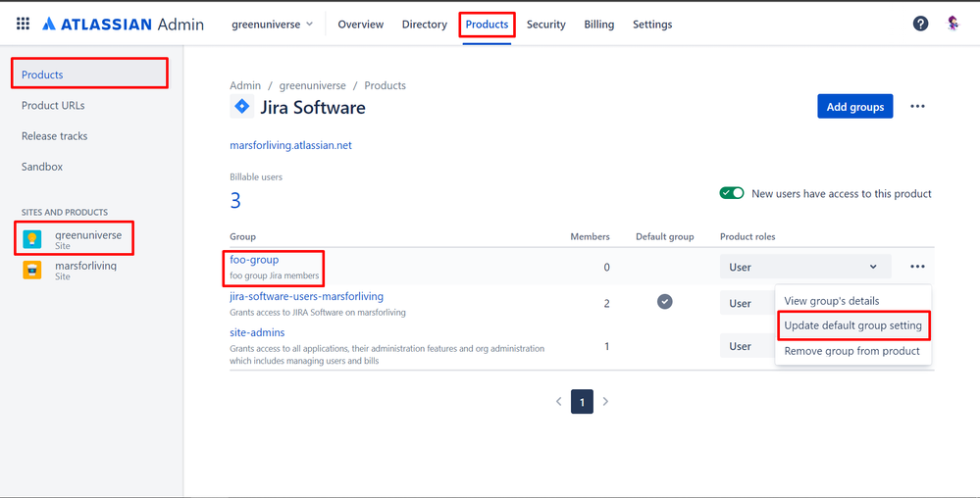Click the Atlassian Admin logo

tap(124, 25)
